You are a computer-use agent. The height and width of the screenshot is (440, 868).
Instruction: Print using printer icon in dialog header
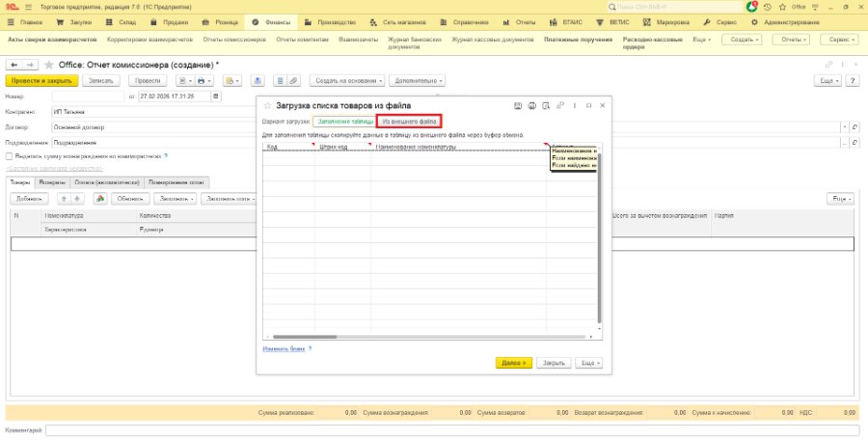pos(532,105)
